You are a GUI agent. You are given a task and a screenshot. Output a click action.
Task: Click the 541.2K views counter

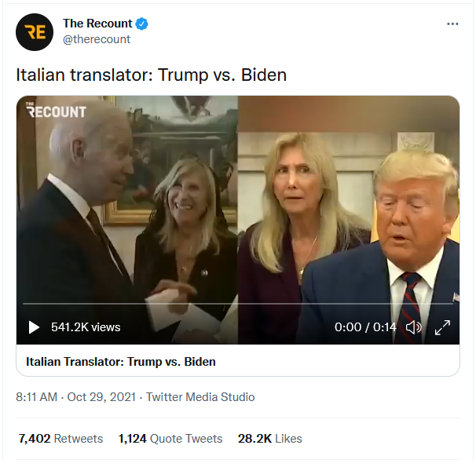[86, 327]
